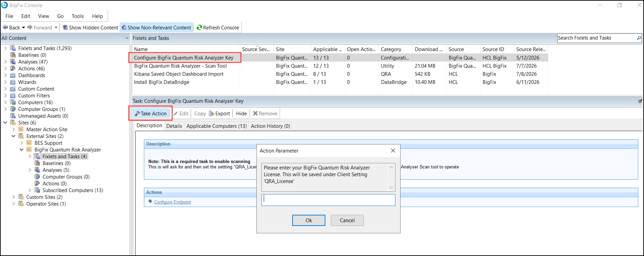Click the Computers (16) icon
Viewport: 644px width, 256px height.
pos(13,102)
